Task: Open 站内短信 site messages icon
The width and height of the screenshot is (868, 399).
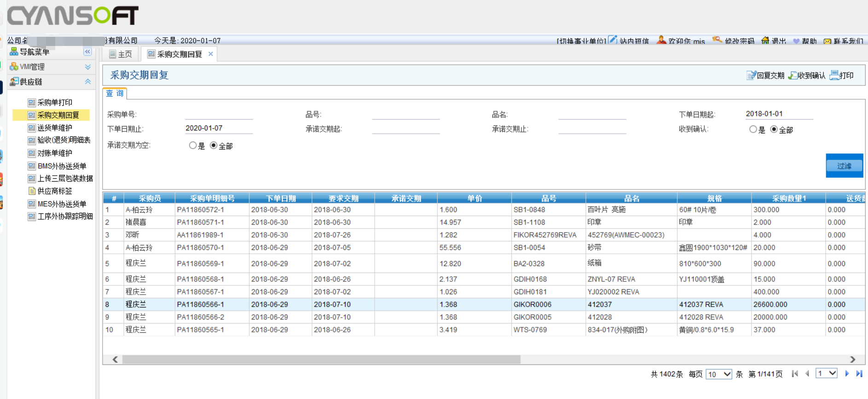Action: point(613,40)
